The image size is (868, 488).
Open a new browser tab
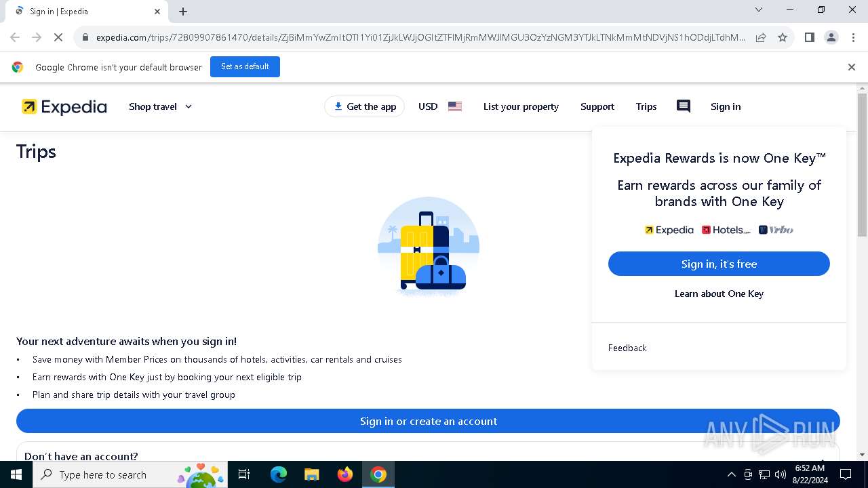click(183, 12)
